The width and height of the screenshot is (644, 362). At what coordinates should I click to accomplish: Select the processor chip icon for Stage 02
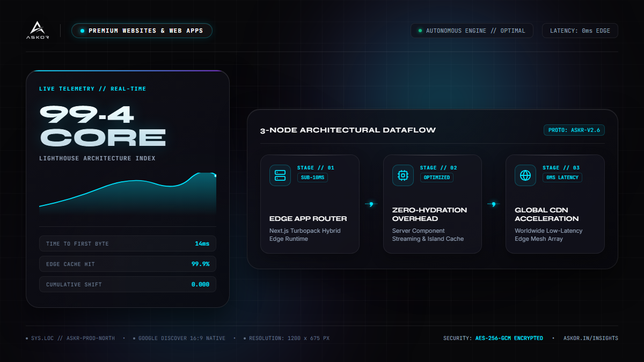point(402,175)
